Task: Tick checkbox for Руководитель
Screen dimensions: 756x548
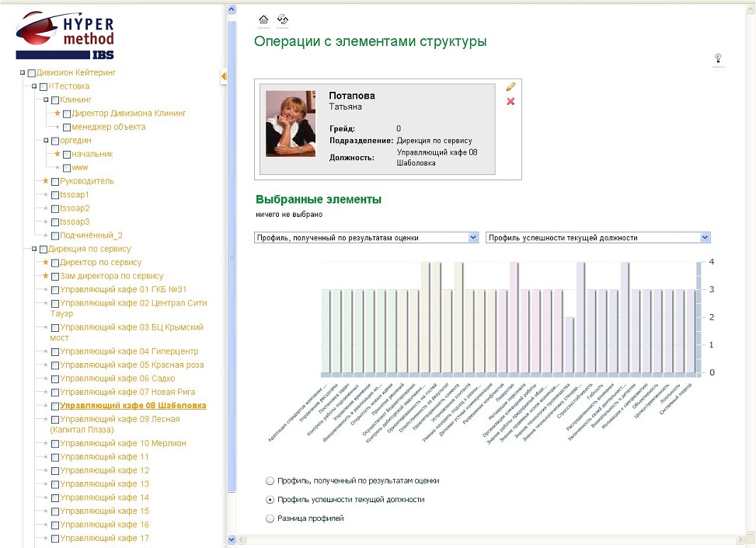Action: [55, 182]
